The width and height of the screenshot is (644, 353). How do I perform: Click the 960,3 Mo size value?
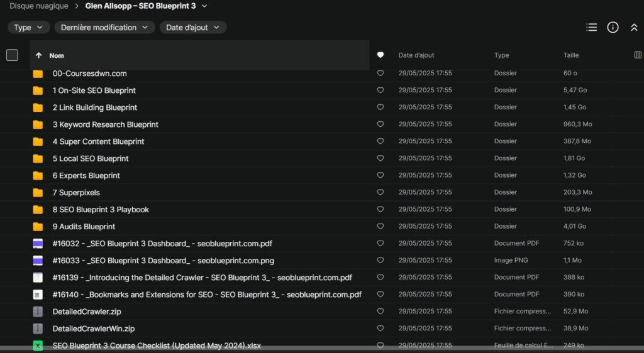[x=577, y=124]
